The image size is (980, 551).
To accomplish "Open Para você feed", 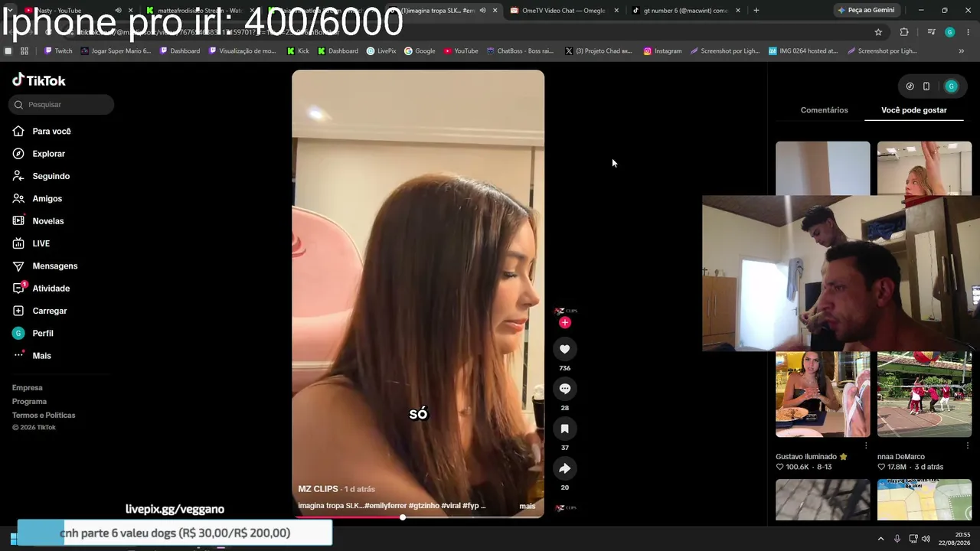I will coord(51,132).
